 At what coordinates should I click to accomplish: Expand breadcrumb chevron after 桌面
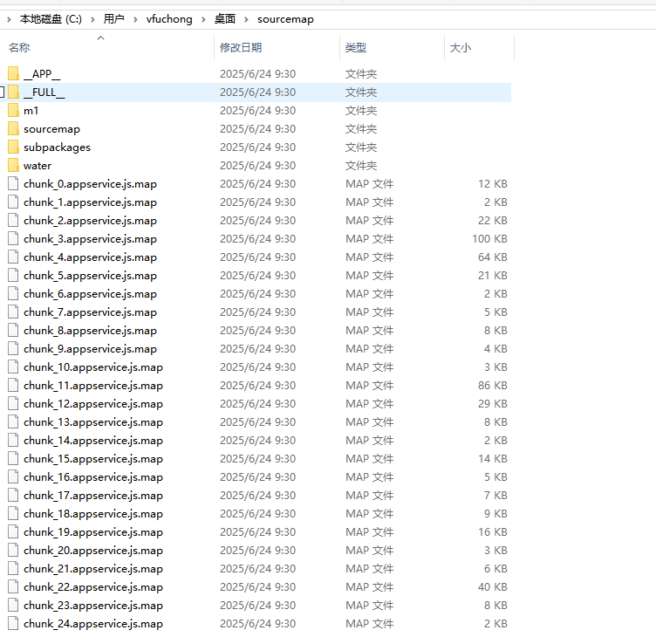pos(246,19)
